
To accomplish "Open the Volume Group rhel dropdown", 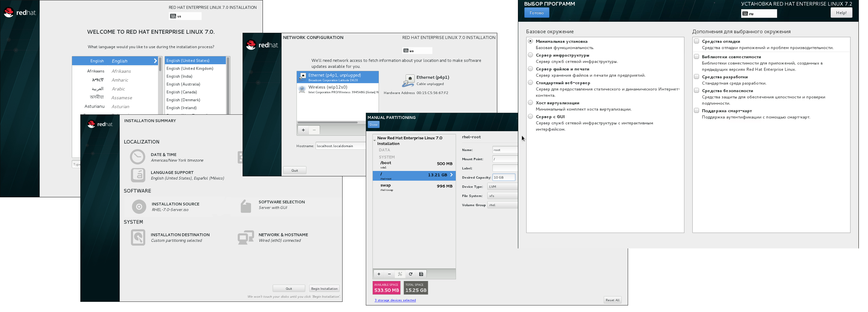I will tap(503, 205).
